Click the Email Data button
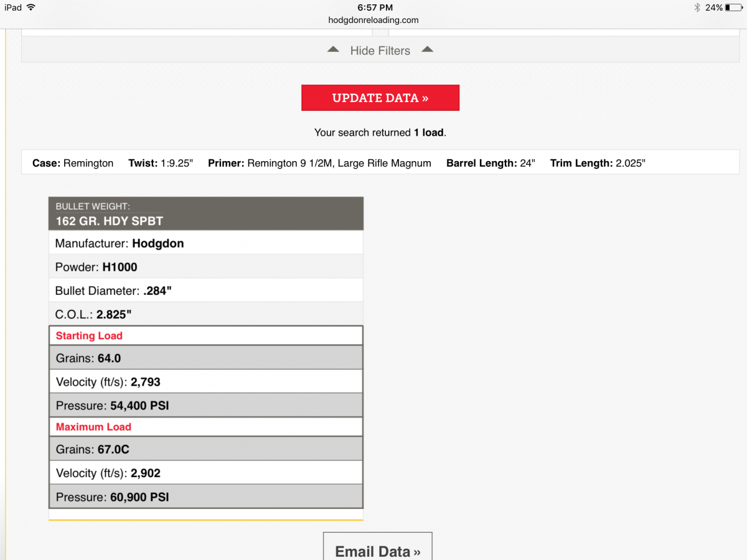Screen dimensions: 747x560 click(x=377, y=550)
